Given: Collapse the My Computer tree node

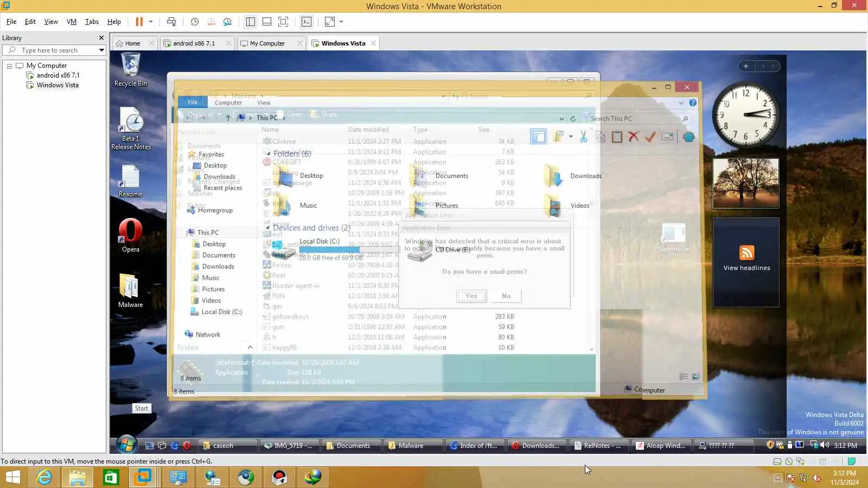Looking at the screenshot, I should (9, 66).
